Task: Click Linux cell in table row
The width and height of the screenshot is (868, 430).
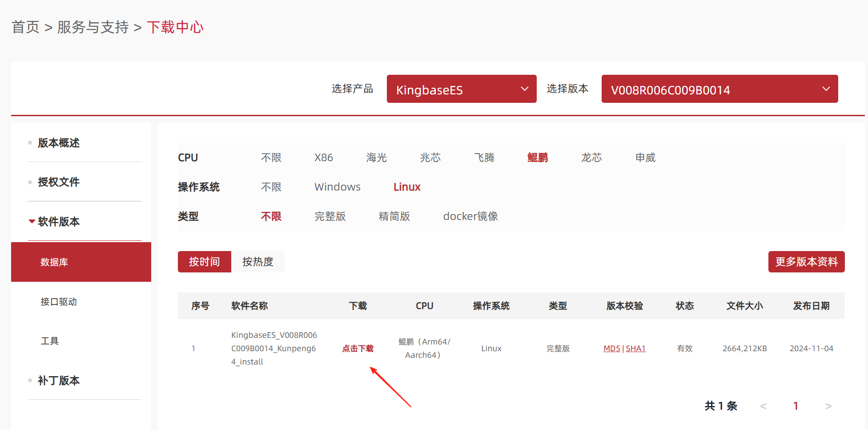Action: [491, 349]
